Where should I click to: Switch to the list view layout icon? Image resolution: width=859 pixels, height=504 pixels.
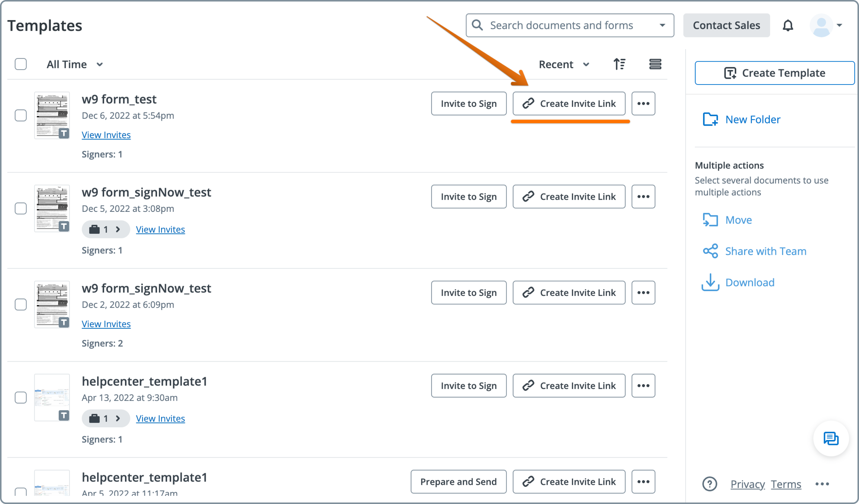tap(655, 64)
